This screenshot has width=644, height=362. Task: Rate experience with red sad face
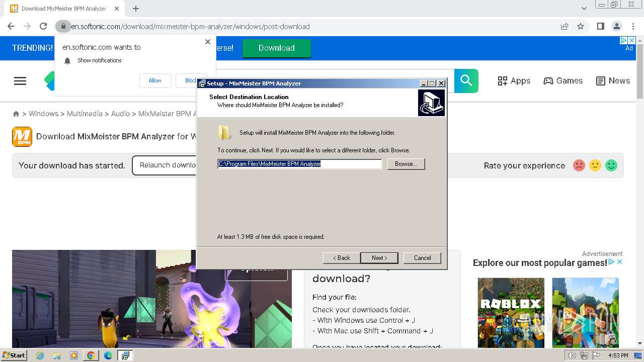pos(579,165)
